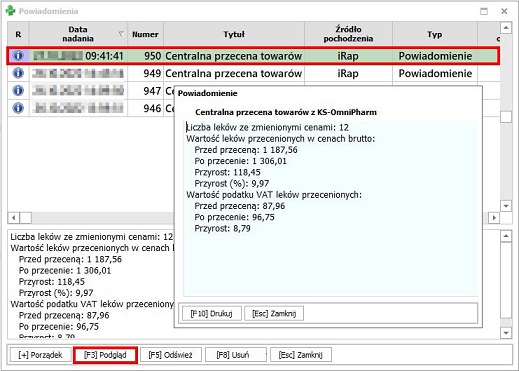Click the Typ column header
This screenshot has width=519, height=371.
click(435, 34)
